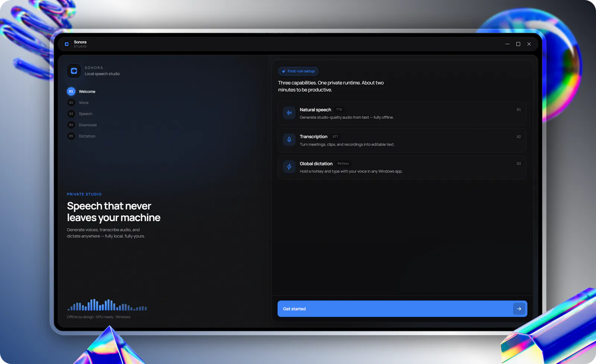Click the Get started button
Viewport: 596px width, 364px height.
click(x=402, y=309)
